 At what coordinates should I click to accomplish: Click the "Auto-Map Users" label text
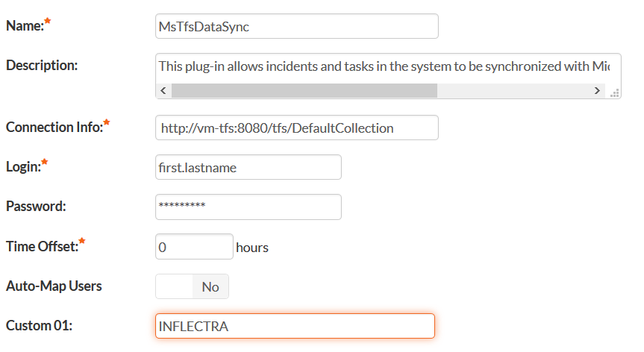[x=54, y=286]
